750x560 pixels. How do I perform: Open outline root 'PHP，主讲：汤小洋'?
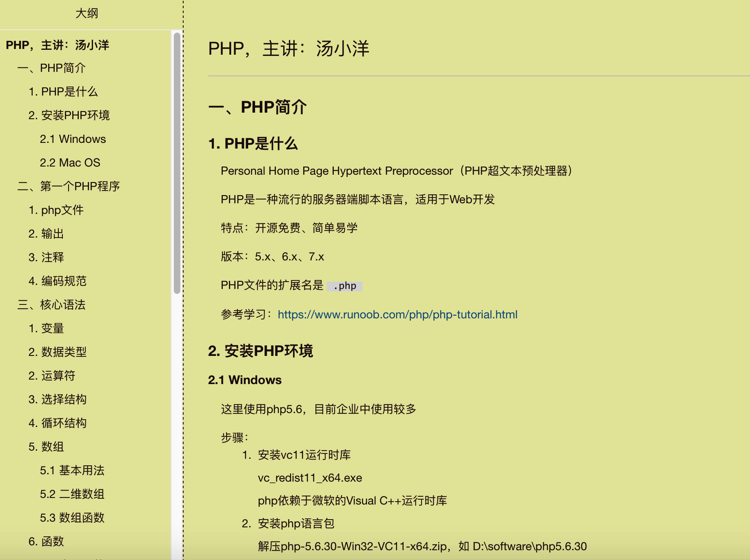[x=58, y=45]
